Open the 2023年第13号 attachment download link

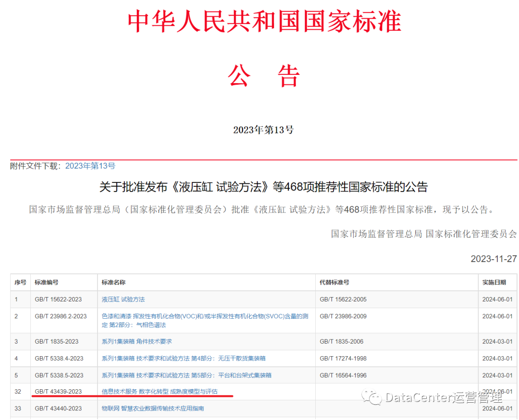click(90, 166)
